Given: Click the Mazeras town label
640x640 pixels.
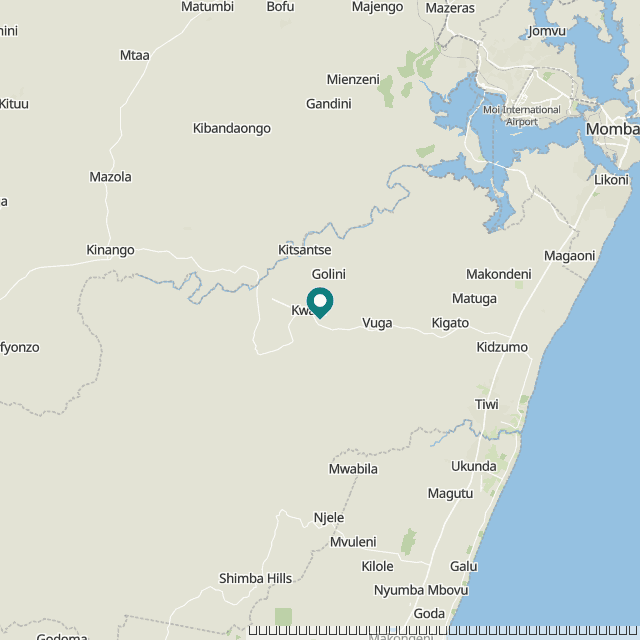Looking at the screenshot, I should pos(450,8).
